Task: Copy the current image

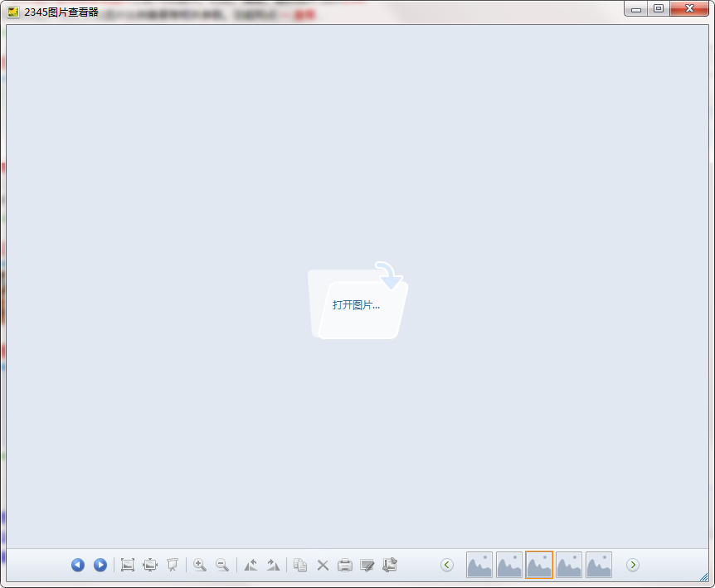Action: [300, 565]
